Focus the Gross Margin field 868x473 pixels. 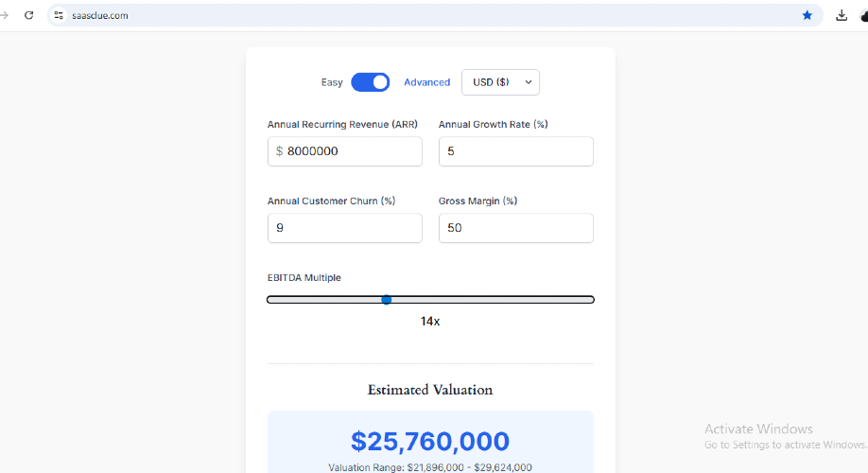tap(516, 228)
